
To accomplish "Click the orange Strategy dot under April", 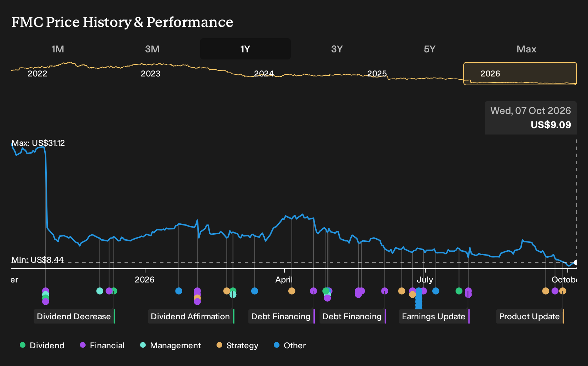I will [292, 291].
